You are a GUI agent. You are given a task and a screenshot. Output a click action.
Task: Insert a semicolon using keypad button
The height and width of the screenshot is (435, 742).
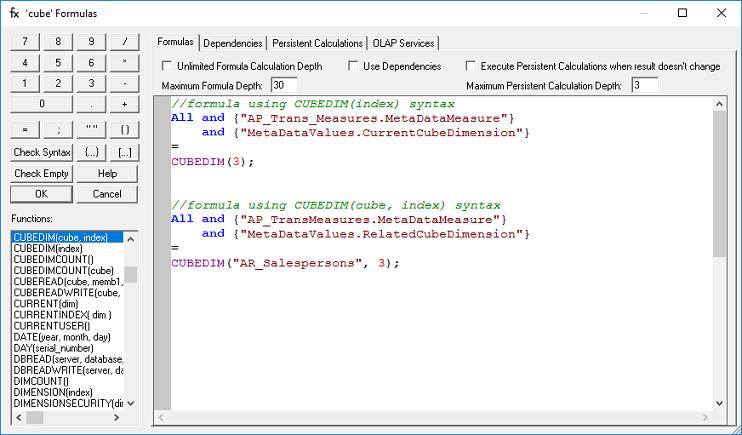coord(58,129)
